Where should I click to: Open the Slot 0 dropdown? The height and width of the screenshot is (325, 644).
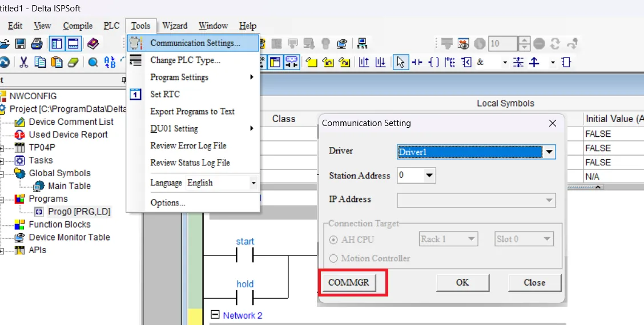point(547,239)
